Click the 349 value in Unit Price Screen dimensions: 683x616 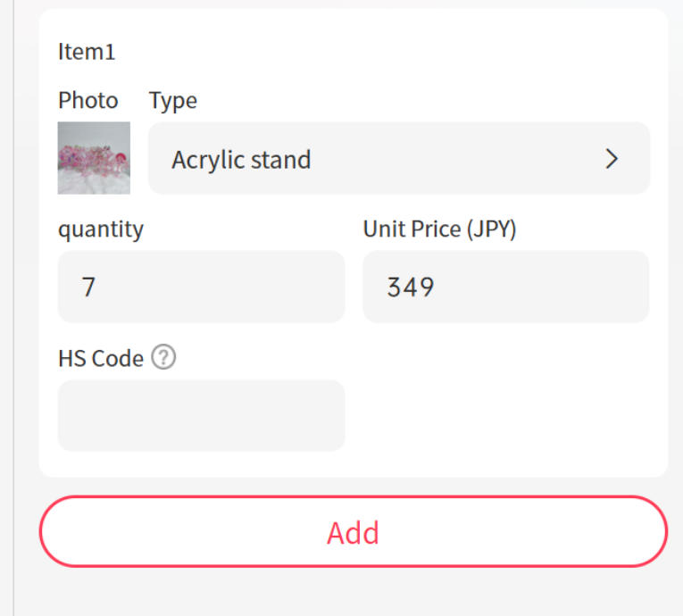pos(410,287)
